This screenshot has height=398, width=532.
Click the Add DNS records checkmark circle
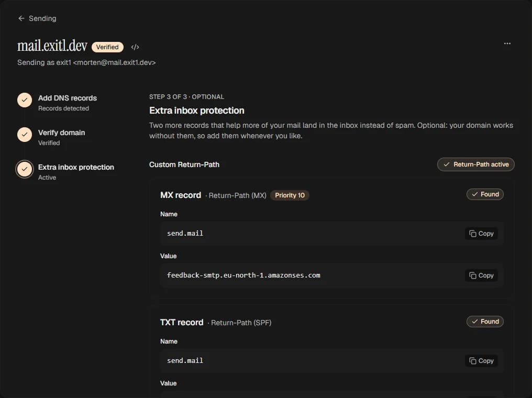[x=25, y=100]
